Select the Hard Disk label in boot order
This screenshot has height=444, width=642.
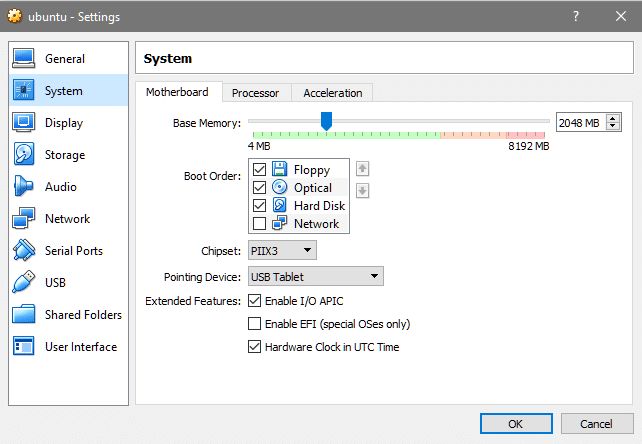[x=319, y=205]
